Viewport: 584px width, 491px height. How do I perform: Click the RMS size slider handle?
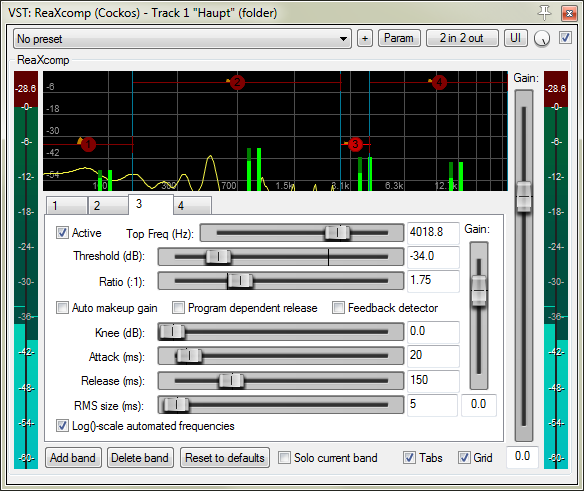click(177, 404)
